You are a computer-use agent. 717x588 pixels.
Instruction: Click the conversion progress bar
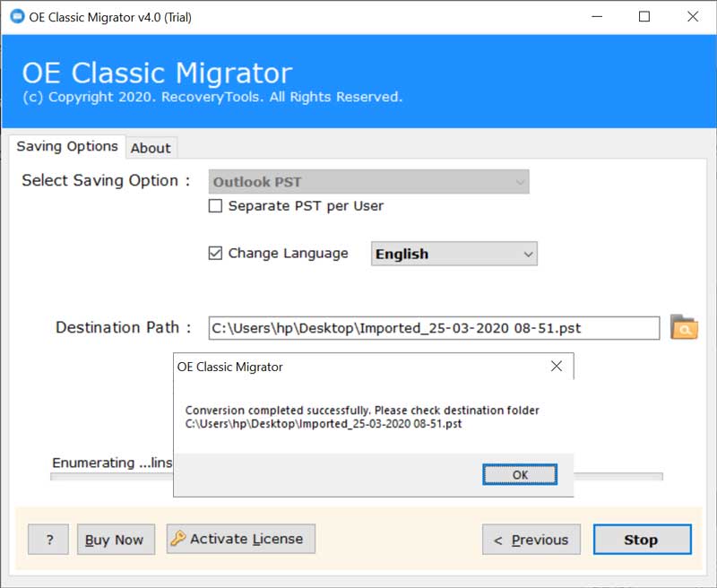click(x=618, y=477)
